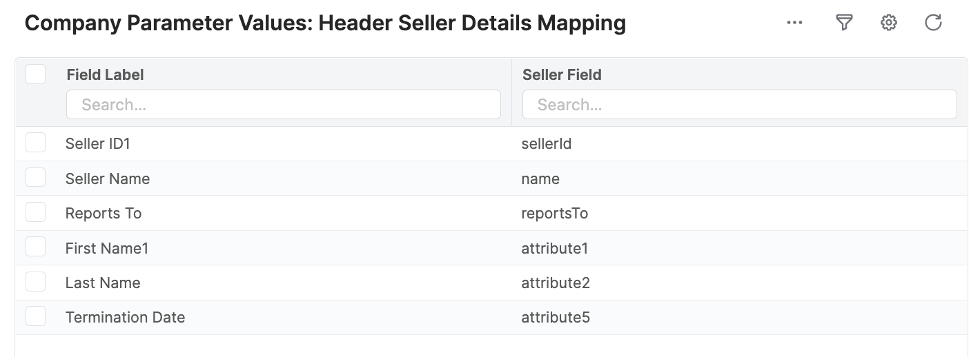Focus the Seller Field search input
This screenshot has height=357, width=980.
[x=739, y=105]
